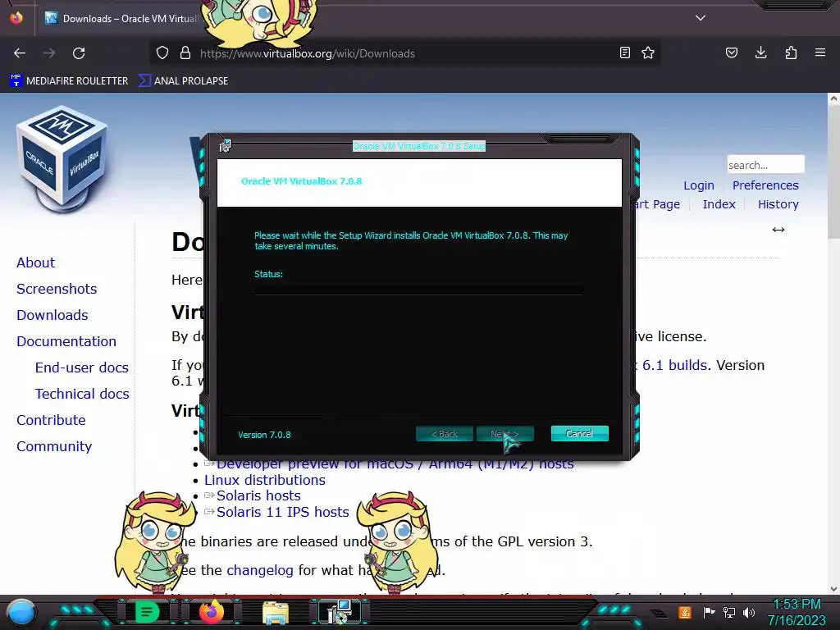Open End-user docs sidebar link
Image resolution: width=840 pixels, height=630 pixels.
82,367
